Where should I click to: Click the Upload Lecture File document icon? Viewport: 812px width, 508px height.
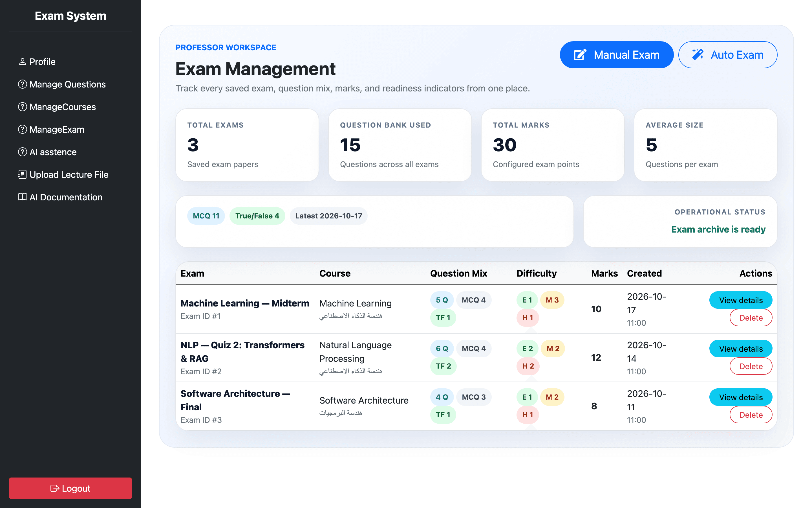(x=23, y=174)
